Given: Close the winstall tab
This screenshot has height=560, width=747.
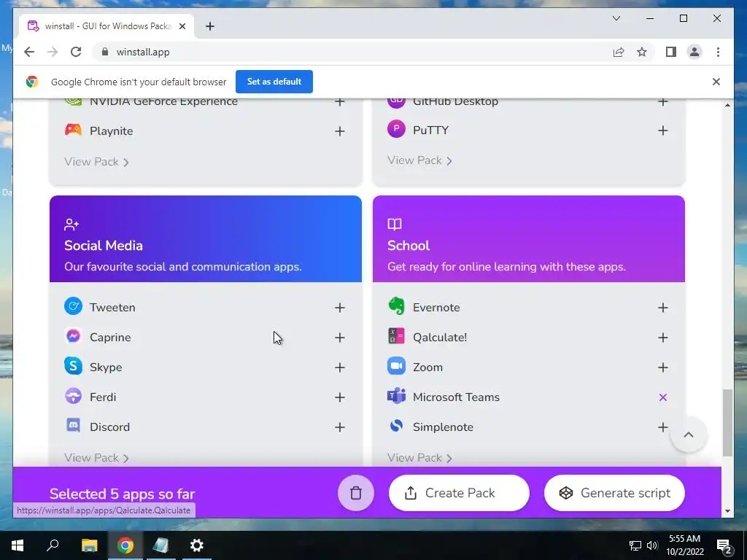Looking at the screenshot, I should [182, 26].
